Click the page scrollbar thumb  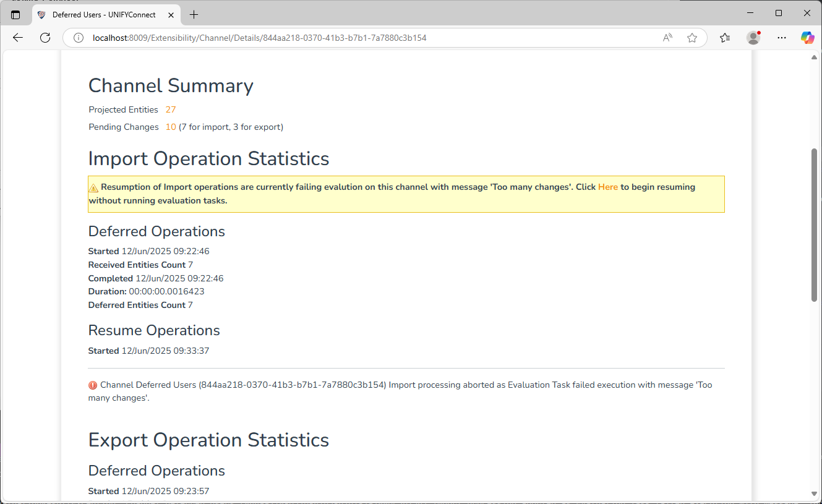[814, 225]
